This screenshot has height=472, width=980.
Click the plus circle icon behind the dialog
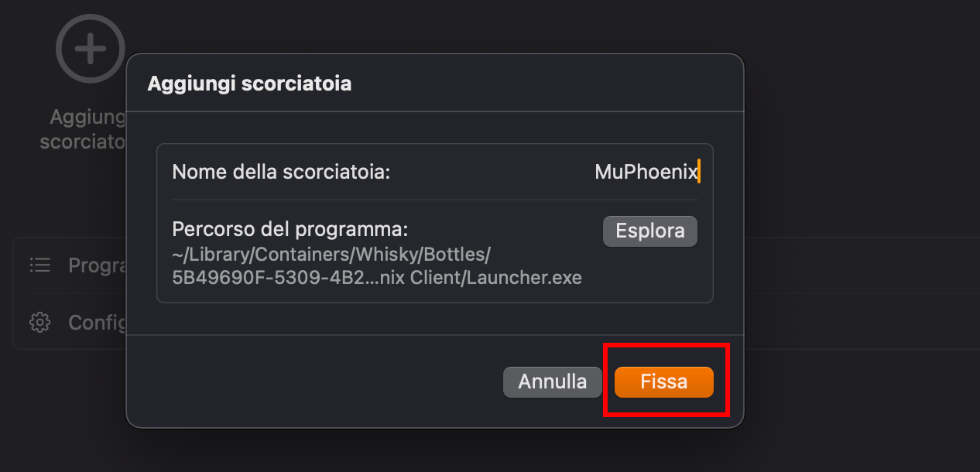tap(91, 48)
